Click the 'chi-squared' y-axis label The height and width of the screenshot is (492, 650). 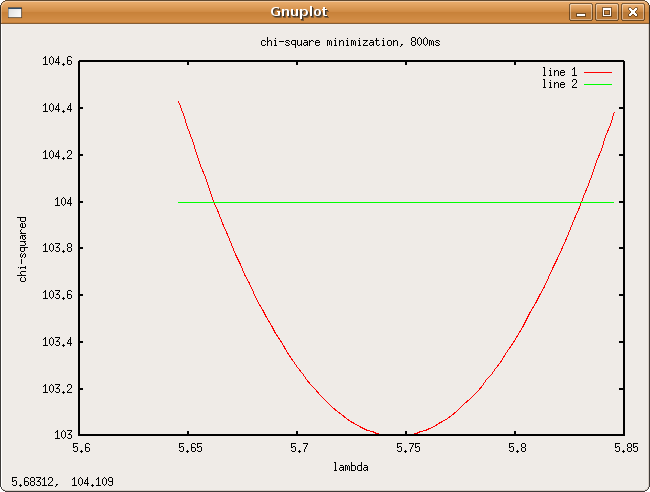click(x=23, y=247)
